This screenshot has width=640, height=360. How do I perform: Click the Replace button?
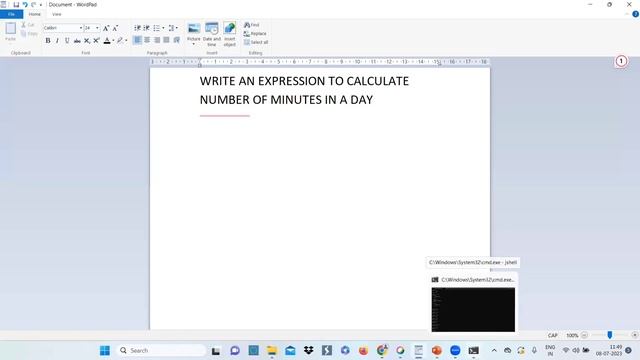[255, 33]
